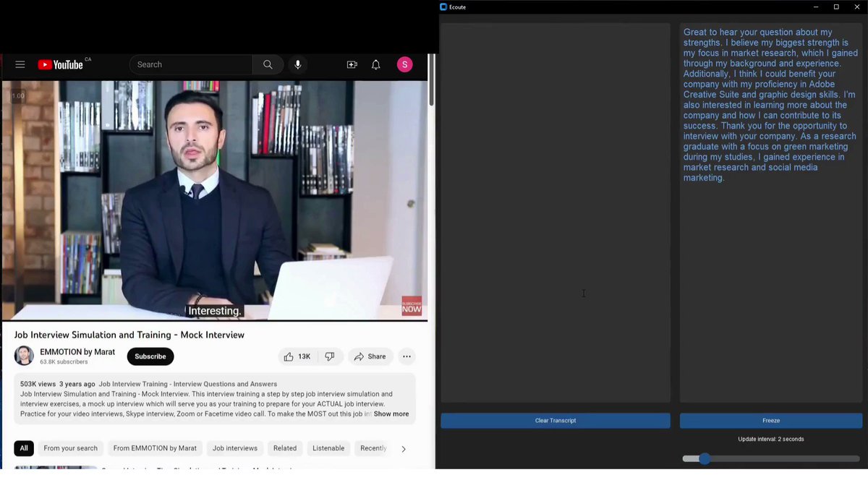Click the video player to pause playback

(x=215, y=200)
